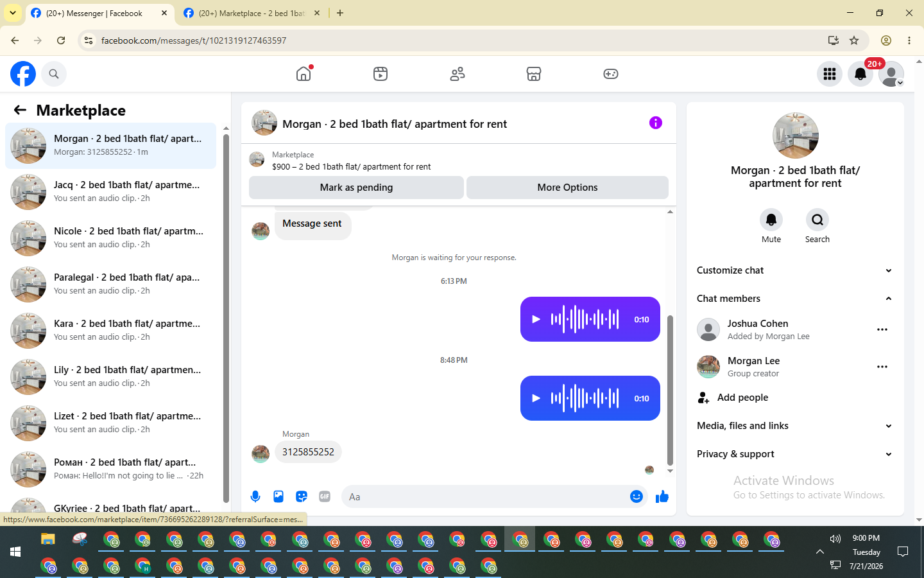Collapse Chat members section
This screenshot has height=578, width=924.
tap(795, 299)
